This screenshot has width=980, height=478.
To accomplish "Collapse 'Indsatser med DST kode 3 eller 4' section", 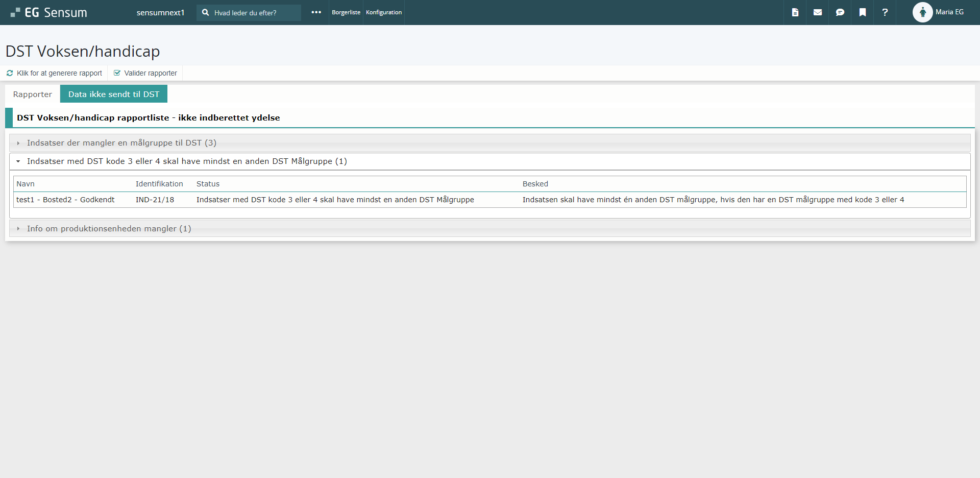I will [187, 161].
